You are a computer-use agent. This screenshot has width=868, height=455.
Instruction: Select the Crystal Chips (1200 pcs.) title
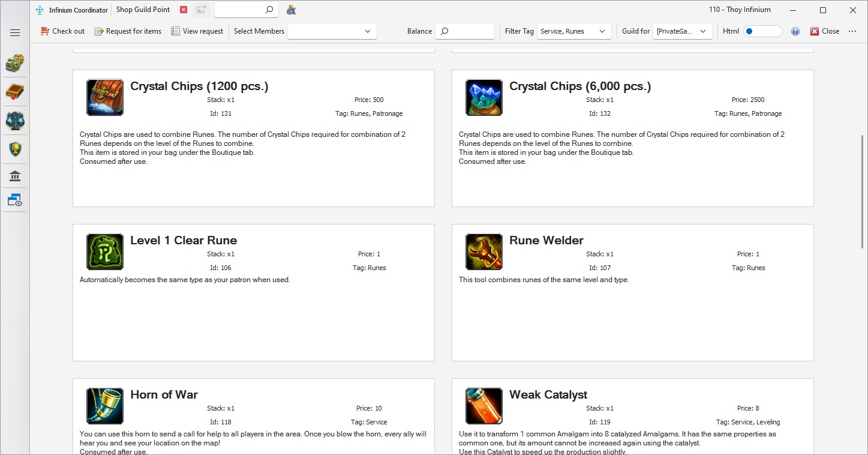(x=199, y=86)
